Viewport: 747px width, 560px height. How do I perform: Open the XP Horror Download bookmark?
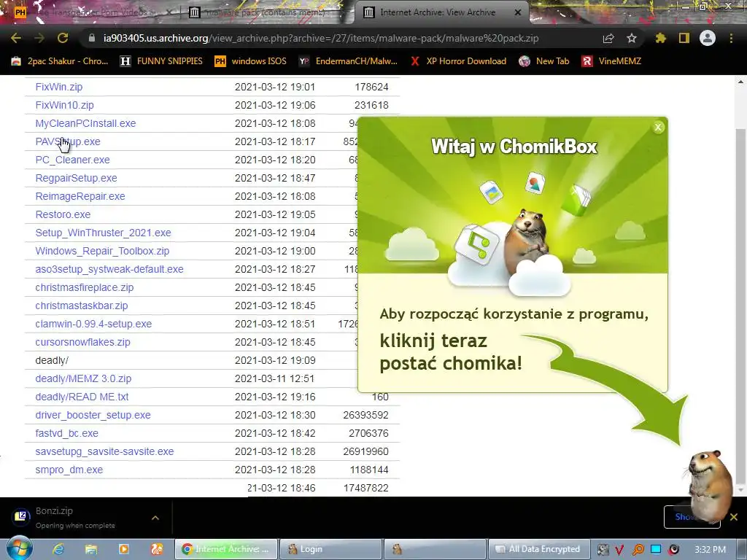[x=458, y=61]
